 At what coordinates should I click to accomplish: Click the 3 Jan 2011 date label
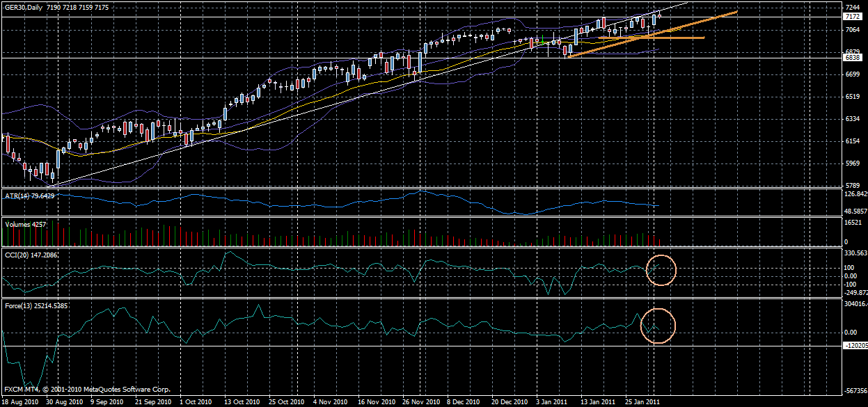pos(553,402)
